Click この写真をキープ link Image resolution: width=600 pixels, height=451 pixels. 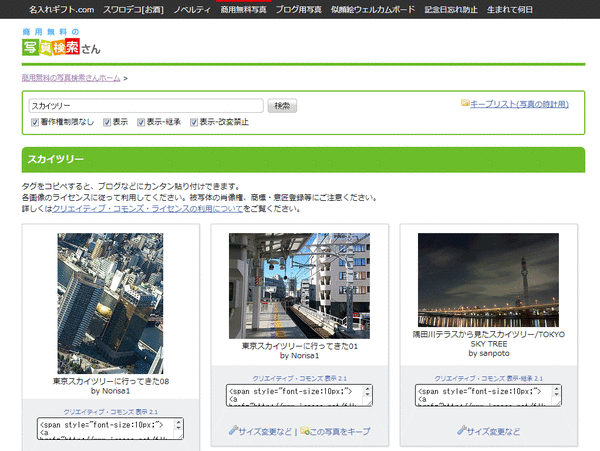tap(340, 431)
